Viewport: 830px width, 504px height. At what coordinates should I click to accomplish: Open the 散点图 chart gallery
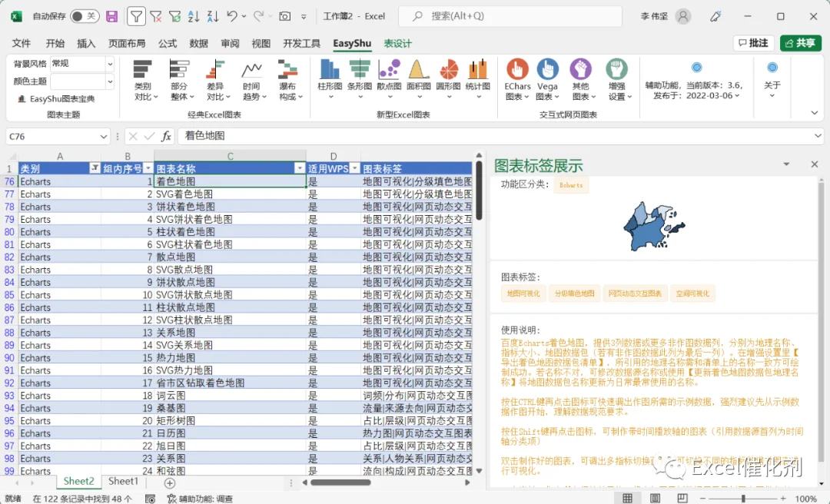tap(389, 79)
